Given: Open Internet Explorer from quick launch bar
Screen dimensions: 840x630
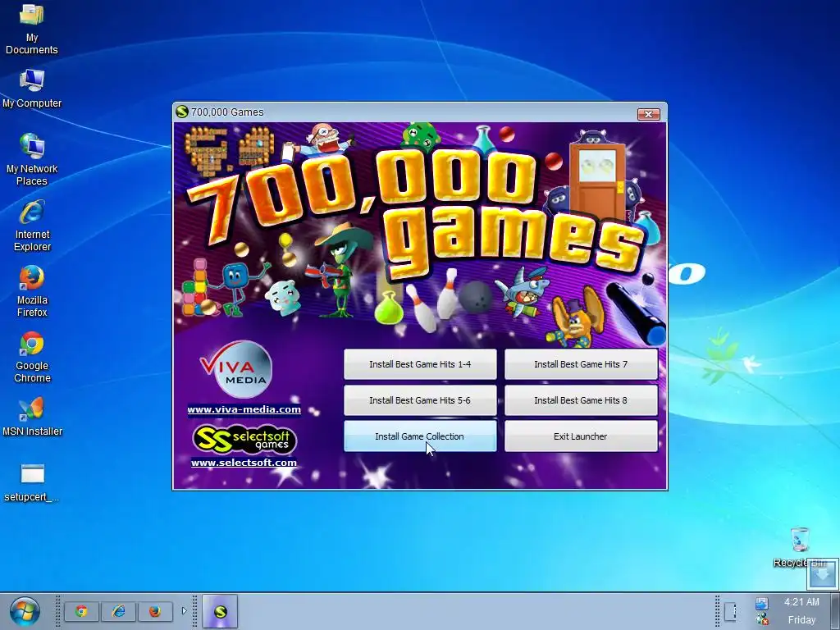Looking at the screenshot, I should [118, 611].
